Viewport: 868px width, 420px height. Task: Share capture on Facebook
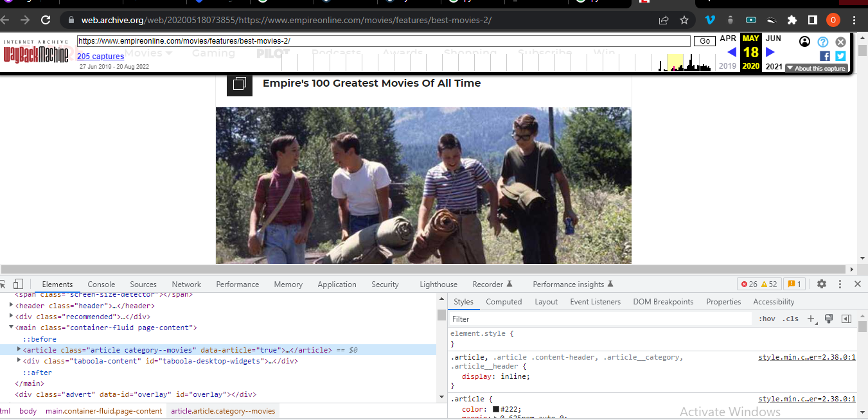(825, 56)
